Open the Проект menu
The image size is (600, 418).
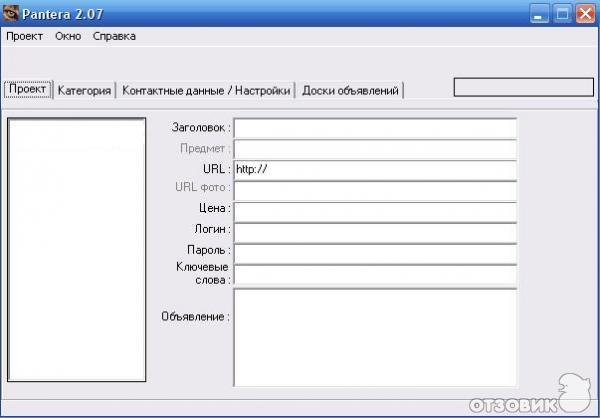[x=24, y=36]
